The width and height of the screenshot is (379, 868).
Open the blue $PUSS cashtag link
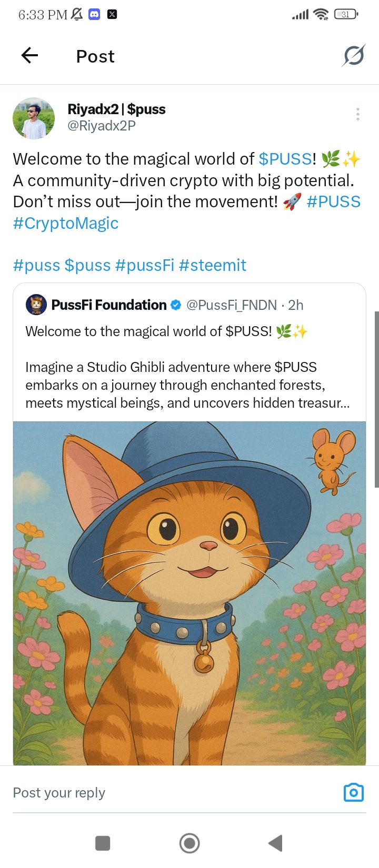tap(285, 159)
